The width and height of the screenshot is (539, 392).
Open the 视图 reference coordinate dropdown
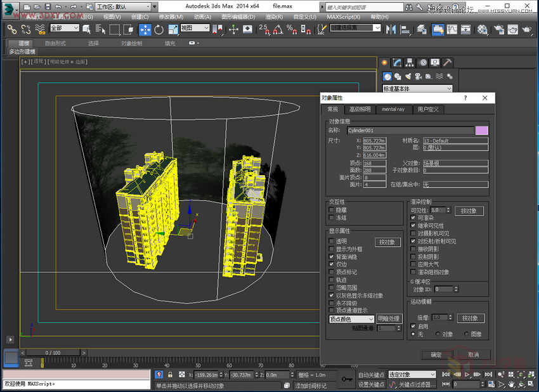click(195, 29)
